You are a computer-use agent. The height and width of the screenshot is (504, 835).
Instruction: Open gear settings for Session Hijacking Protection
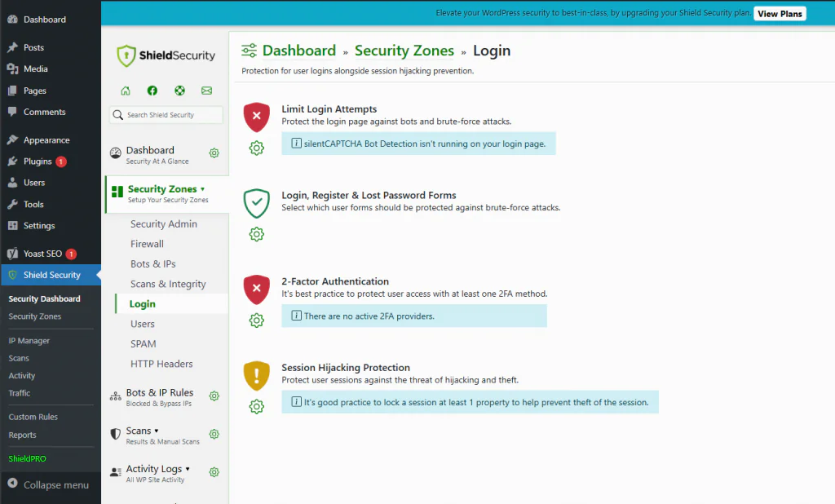coord(257,406)
